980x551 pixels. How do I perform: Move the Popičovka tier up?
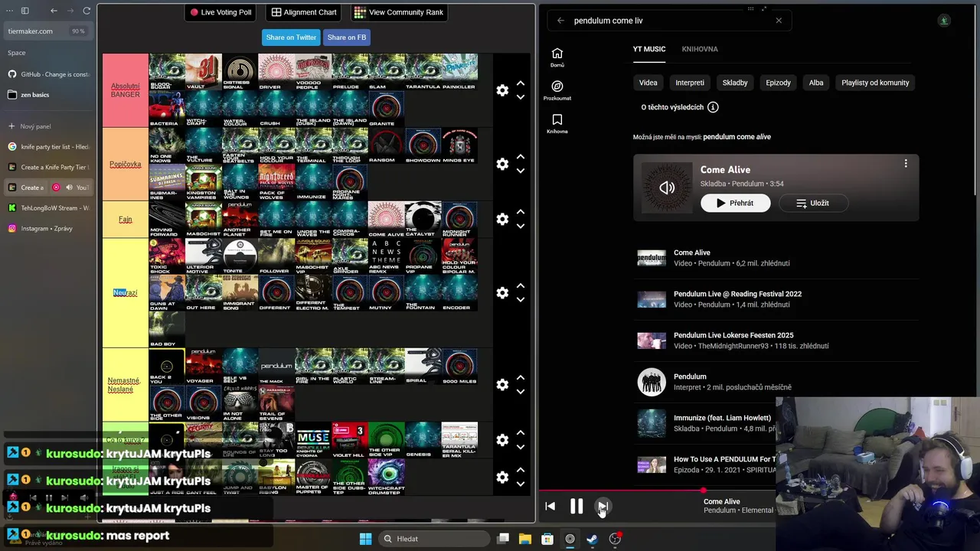521,157
